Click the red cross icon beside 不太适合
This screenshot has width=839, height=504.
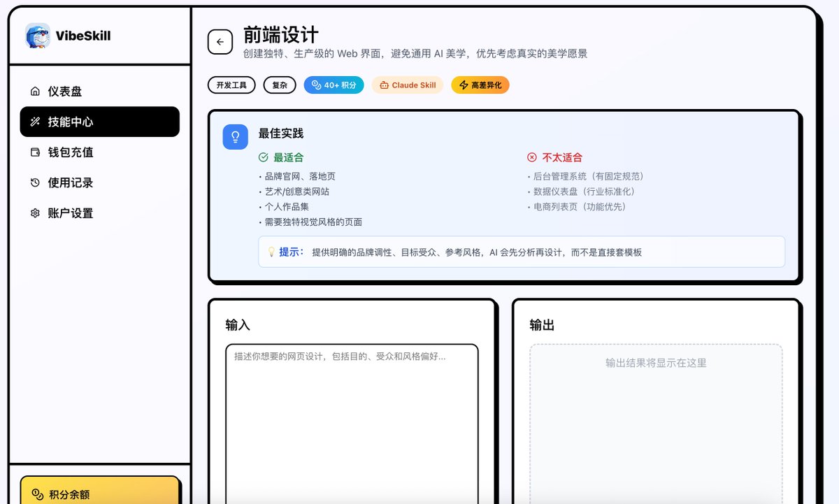[532, 158]
